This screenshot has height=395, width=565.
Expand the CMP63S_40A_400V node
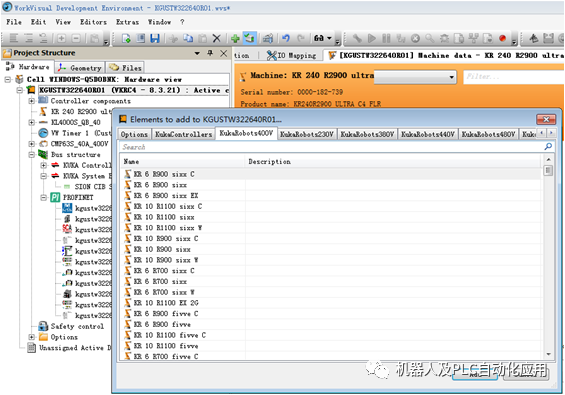click(32, 144)
